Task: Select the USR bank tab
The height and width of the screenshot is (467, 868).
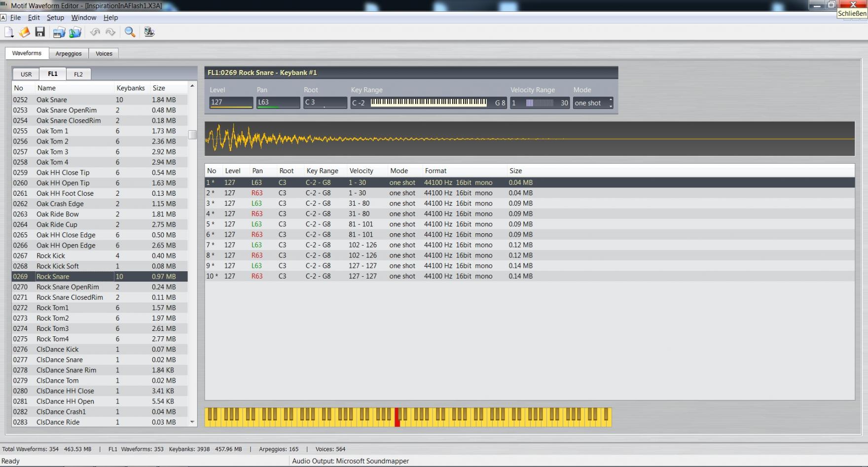Action: click(x=26, y=74)
